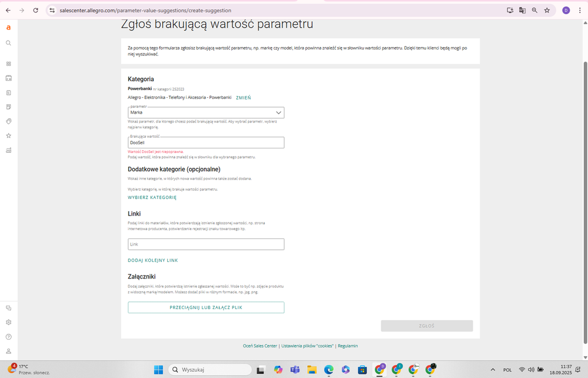
Task: Expand hidden taskbar icons with the chevron
Action: (x=493, y=370)
